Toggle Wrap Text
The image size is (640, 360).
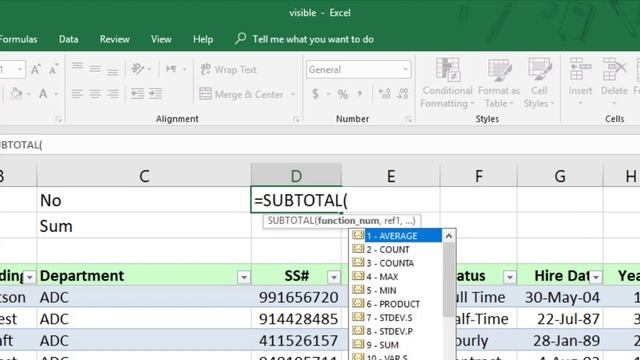(x=228, y=69)
